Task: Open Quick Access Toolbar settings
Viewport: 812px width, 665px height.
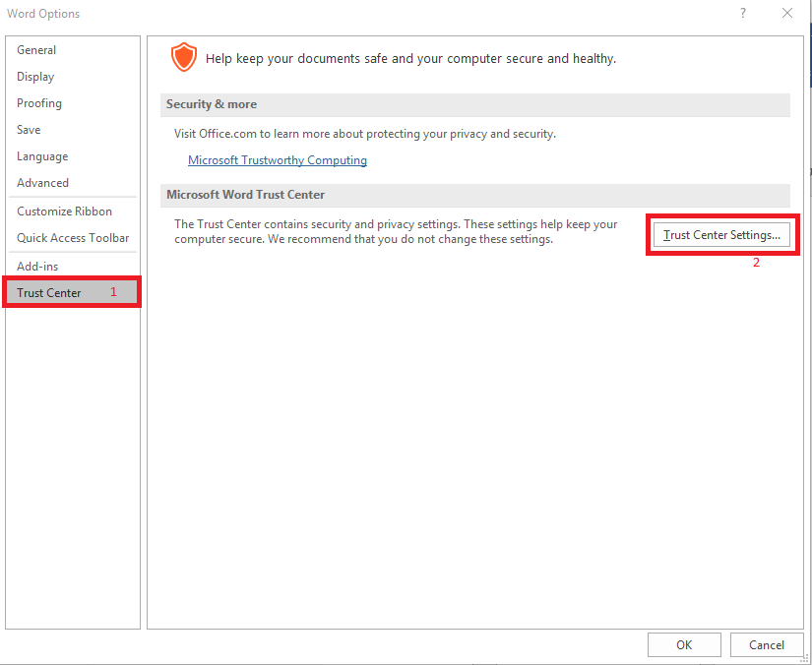Action: click(73, 238)
